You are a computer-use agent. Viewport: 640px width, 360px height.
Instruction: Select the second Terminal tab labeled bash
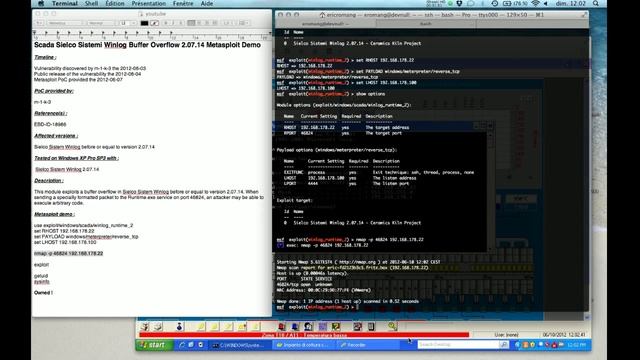click(426, 24)
